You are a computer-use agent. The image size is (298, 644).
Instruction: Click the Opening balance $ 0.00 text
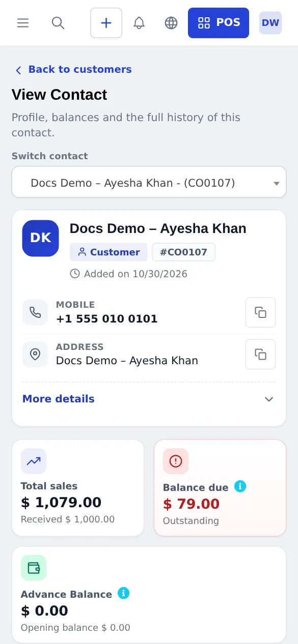click(75, 628)
